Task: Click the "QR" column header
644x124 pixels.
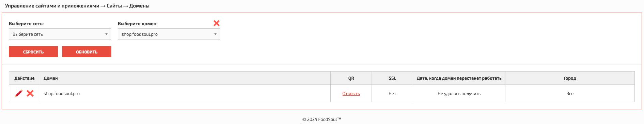Action: coord(351,78)
